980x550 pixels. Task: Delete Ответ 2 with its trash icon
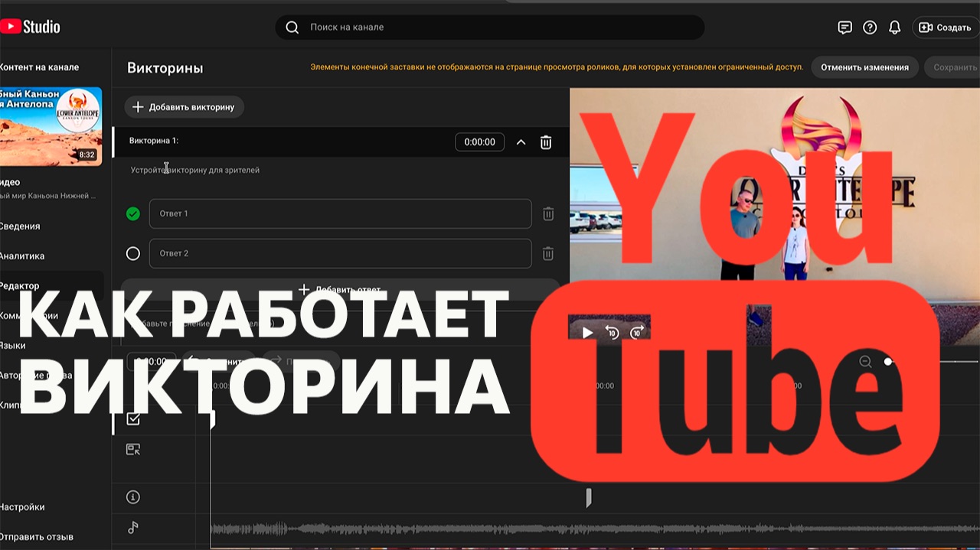point(548,253)
